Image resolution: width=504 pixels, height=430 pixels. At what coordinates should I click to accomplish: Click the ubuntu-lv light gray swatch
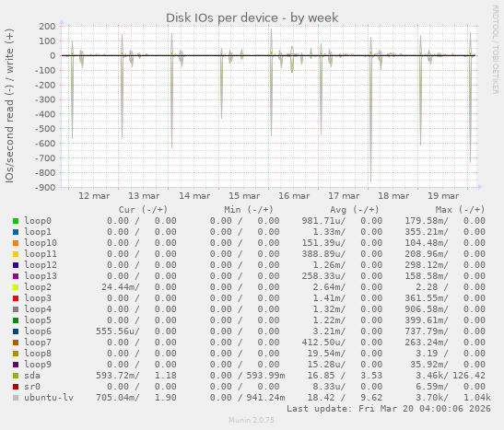click(x=16, y=398)
